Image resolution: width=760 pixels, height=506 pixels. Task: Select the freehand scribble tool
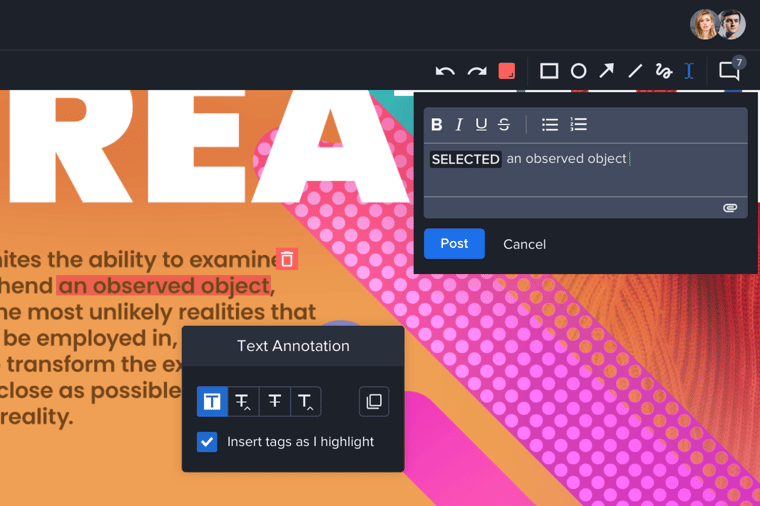(x=663, y=71)
